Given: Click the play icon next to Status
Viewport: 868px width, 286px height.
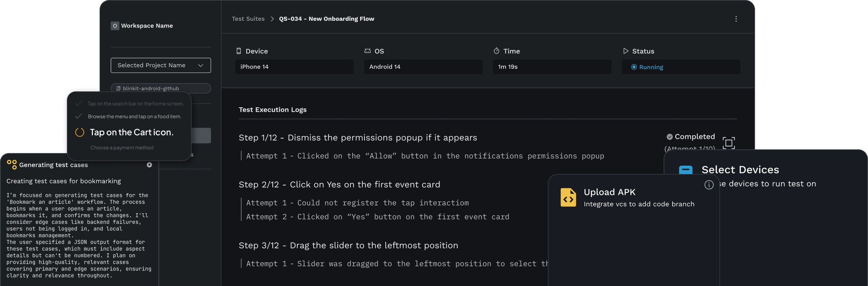Looking at the screenshot, I should click(x=625, y=51).
